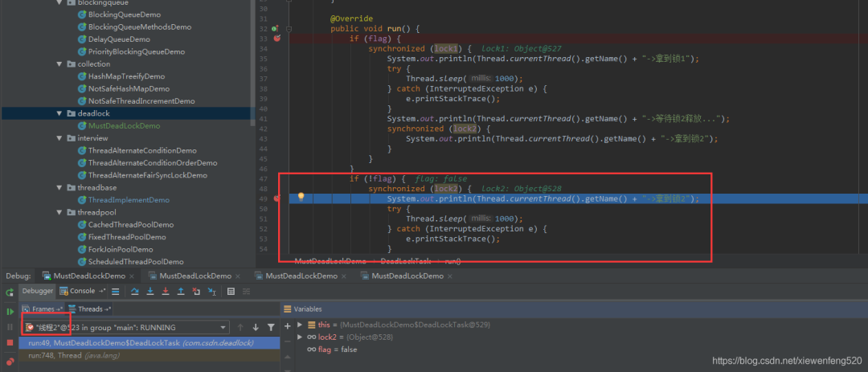The height and width of the screenshot is (372, 868).
Task: Collapse the deadlock package folder
Action: [x=59, y=113]
